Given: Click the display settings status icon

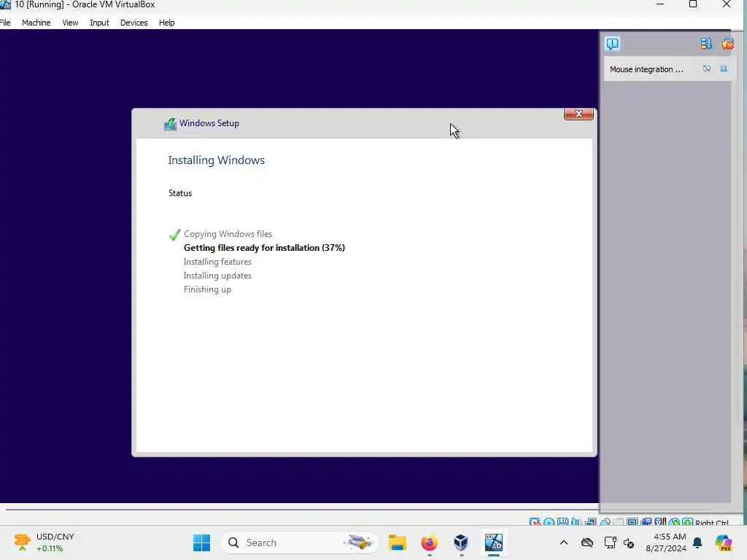Looking at the screenshot, I should point(632,522).
